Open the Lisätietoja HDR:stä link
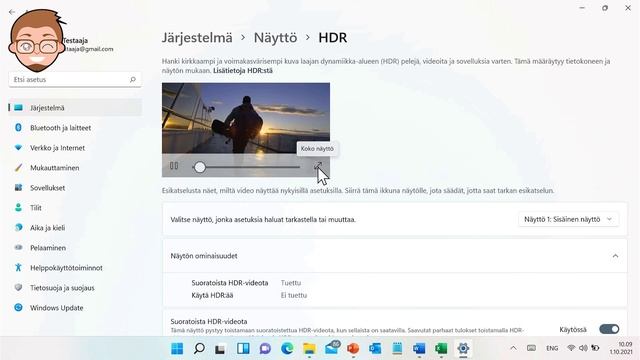Screen dimensions: 640x360 click(x=242, y=71)
